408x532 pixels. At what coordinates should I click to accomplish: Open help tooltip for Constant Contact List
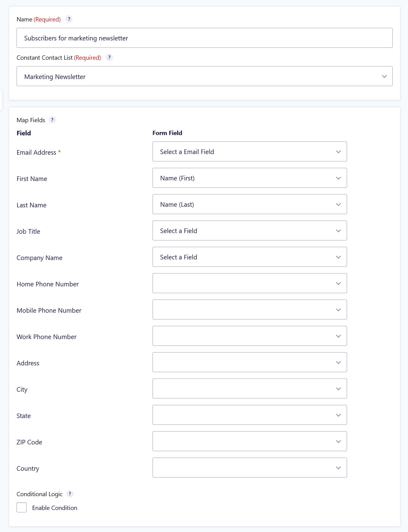109,57
